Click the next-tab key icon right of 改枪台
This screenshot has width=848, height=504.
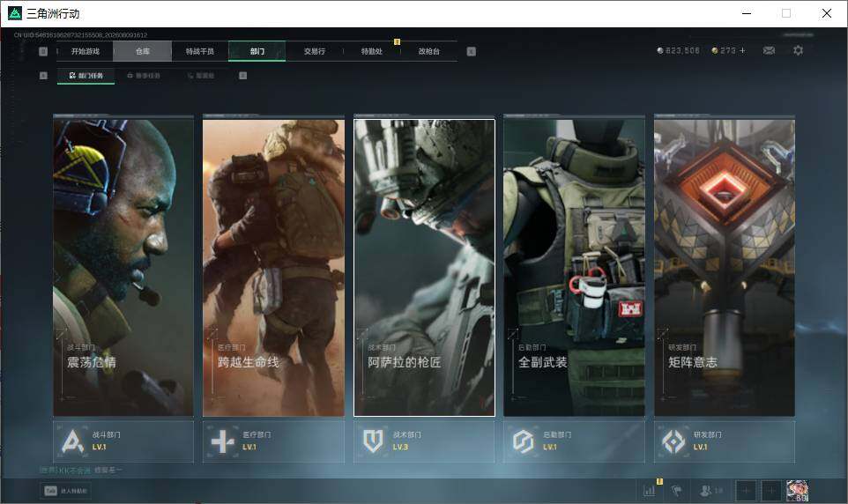(471, 51)
